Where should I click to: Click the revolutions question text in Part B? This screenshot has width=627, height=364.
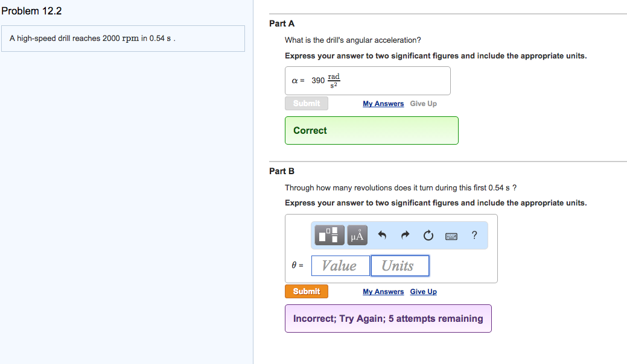[401, 187]
